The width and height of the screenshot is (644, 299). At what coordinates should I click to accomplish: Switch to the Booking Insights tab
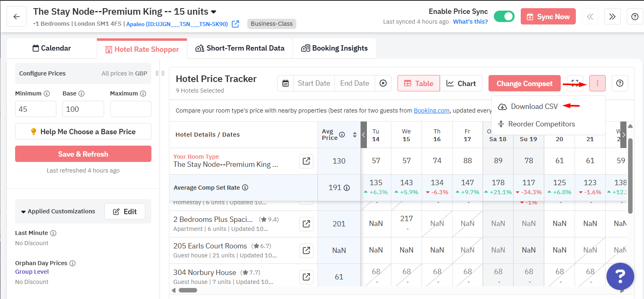[x=335, y=48]
